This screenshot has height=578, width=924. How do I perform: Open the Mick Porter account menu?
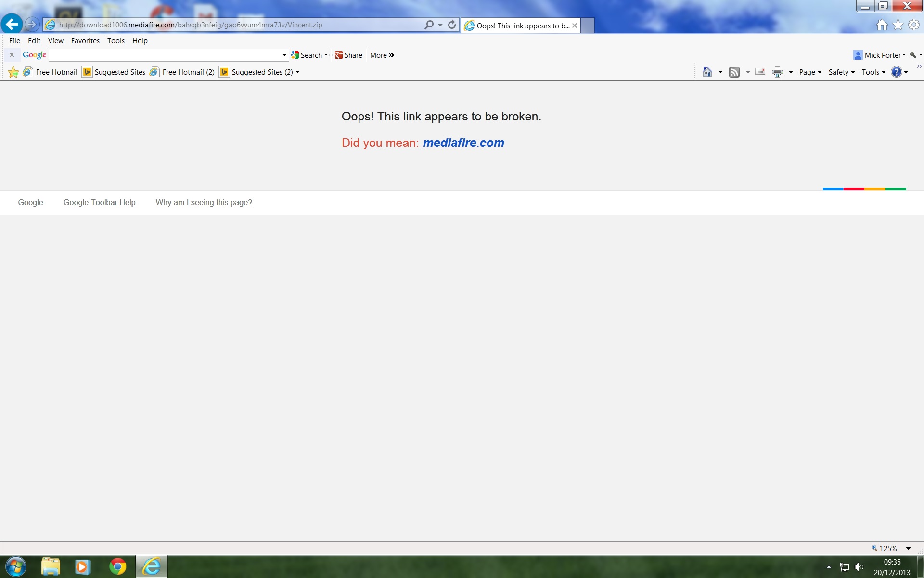click(x=879, y=55)
